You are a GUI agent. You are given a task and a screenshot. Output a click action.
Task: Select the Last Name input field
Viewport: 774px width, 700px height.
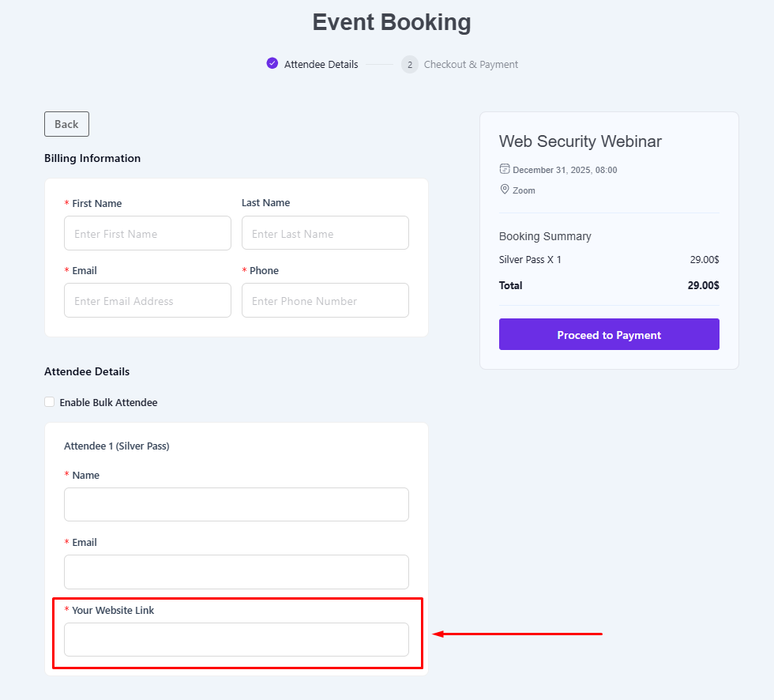[x=325, y=234]
